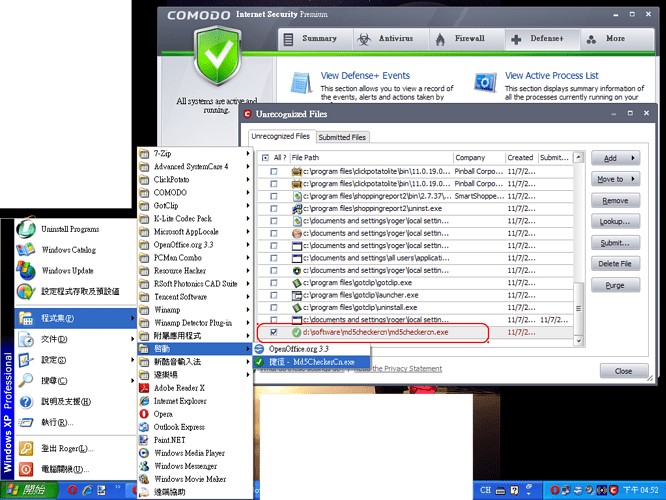Launch the Md5CheckerCn.exe shortcut
Image resolution: width=666 pixels, height=500 pixels.
[x=312, y=362]
